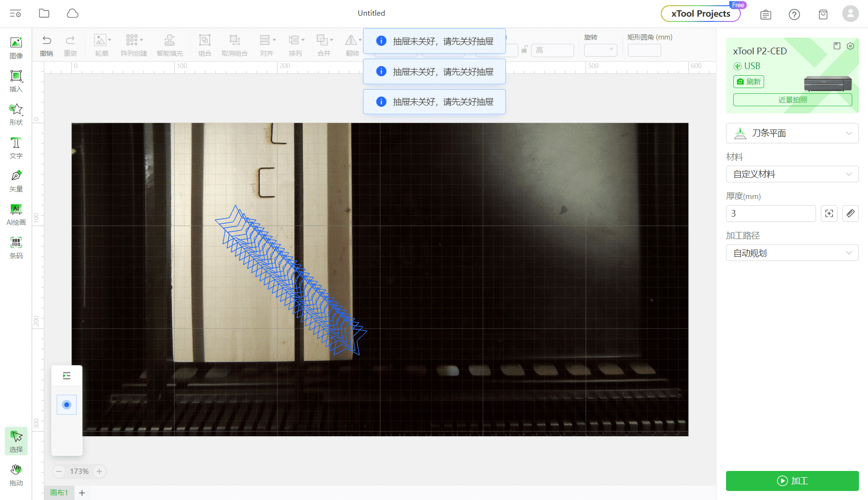
Task: Open xTool Projects
Action: (x=700, y=13)
